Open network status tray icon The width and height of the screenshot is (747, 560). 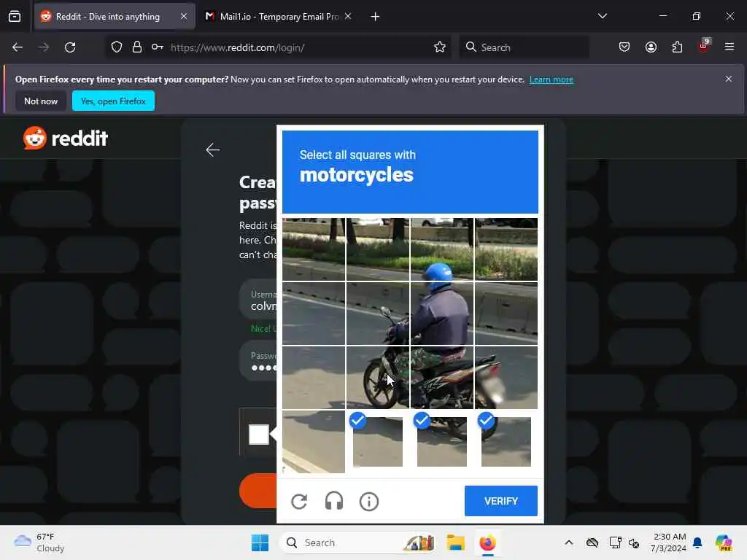615,542
